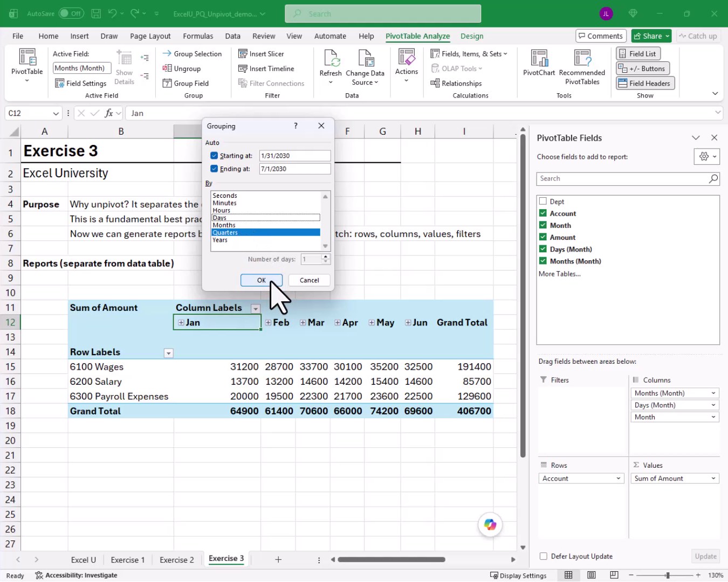Refresh the PivotTable data
This screenshot has height=582, width=728.
tap(331, 66)
